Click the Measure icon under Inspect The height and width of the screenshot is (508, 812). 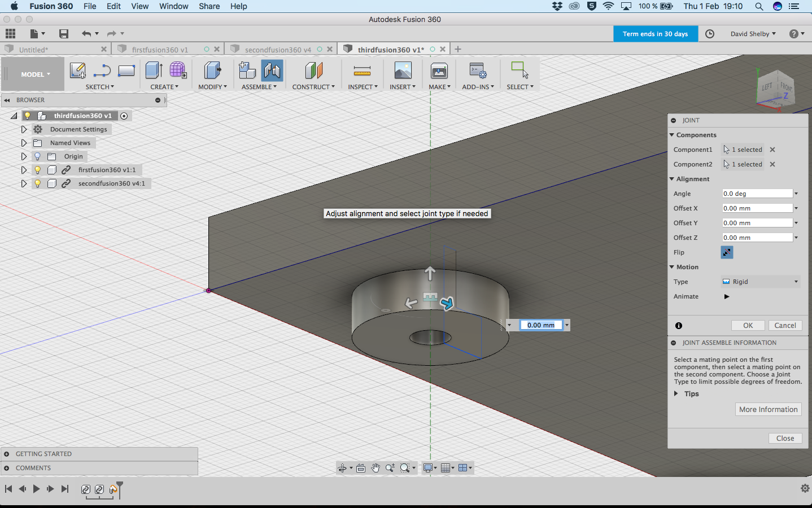coord(362,71)
